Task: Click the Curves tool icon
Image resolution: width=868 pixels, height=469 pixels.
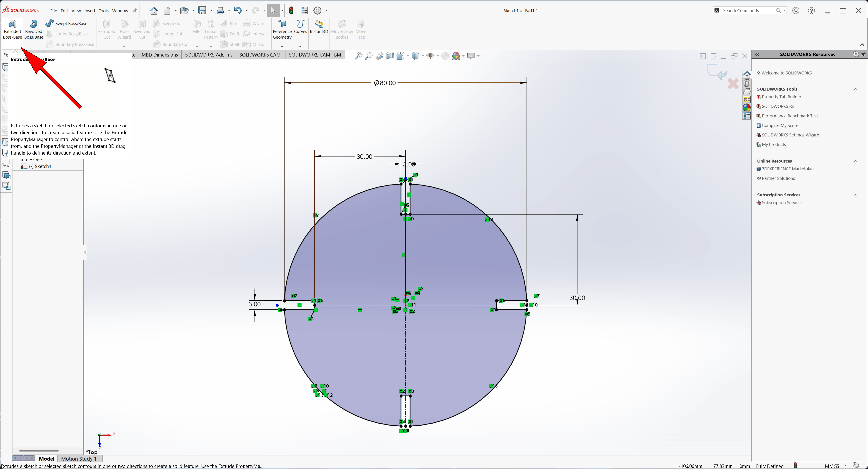Action: click(300, 24)
